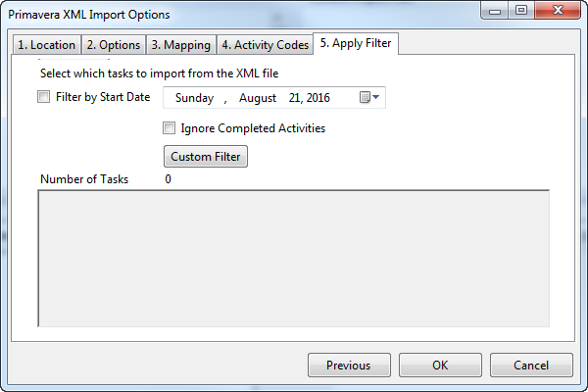Click the Previous button
This screenshot has height=392, width=588.
[x=349, y=365]
